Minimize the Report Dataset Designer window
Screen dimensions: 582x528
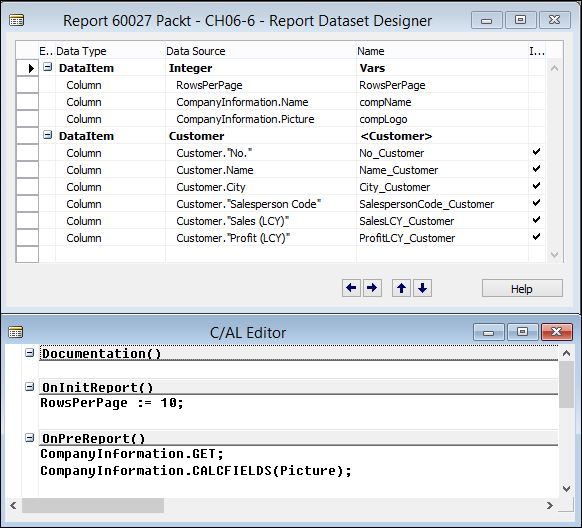(487, 20)
